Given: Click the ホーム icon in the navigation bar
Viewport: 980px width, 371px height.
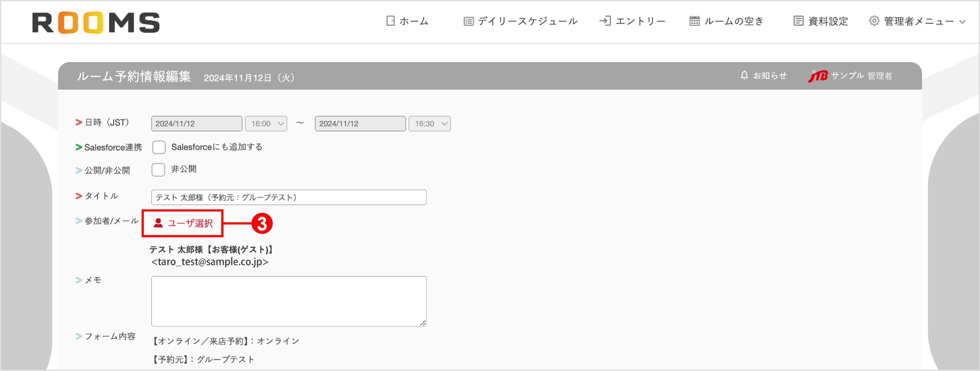Looking at the screenshot, I should pyautogui.click(x=390, y=21).
